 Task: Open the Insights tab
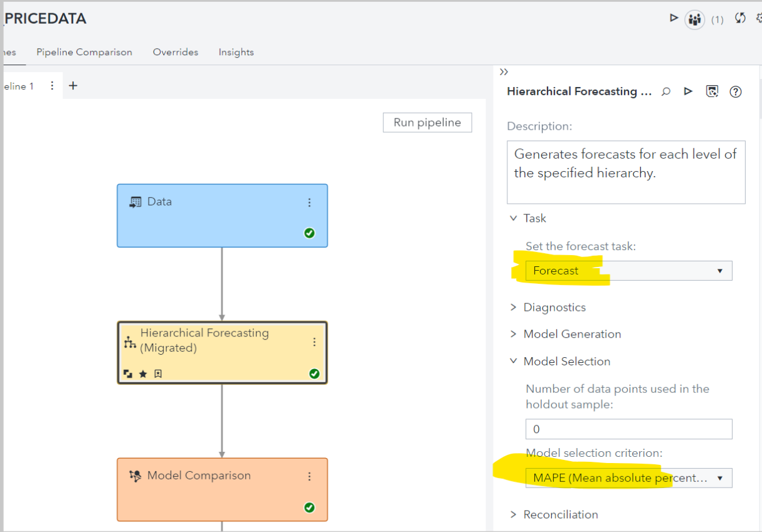(x=236, y=52)
